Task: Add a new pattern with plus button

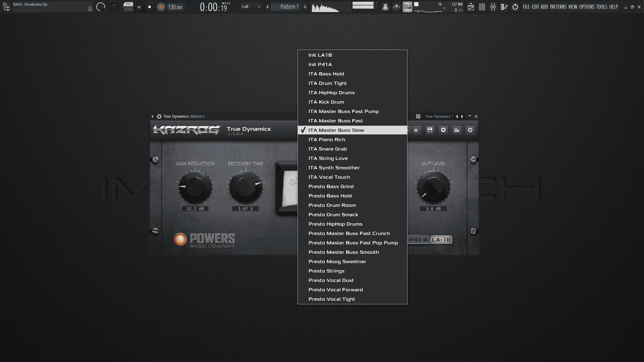Action: click(305, 7)
